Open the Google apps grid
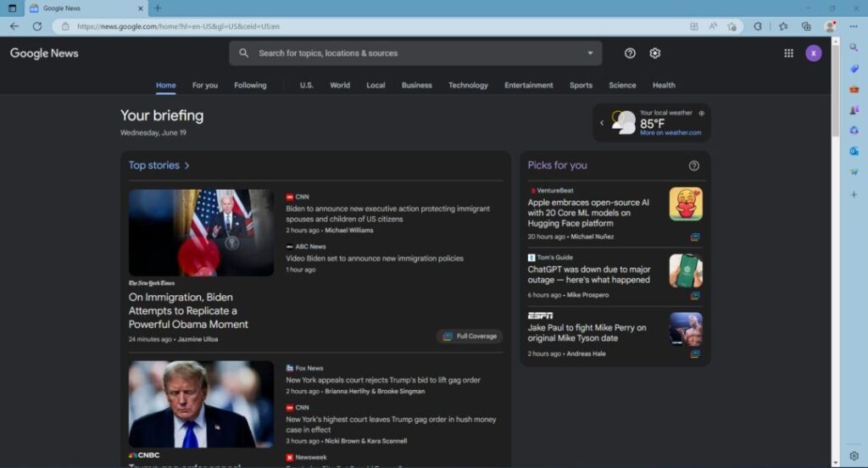This screenshot has width=868, height=468. coord(789,53)
